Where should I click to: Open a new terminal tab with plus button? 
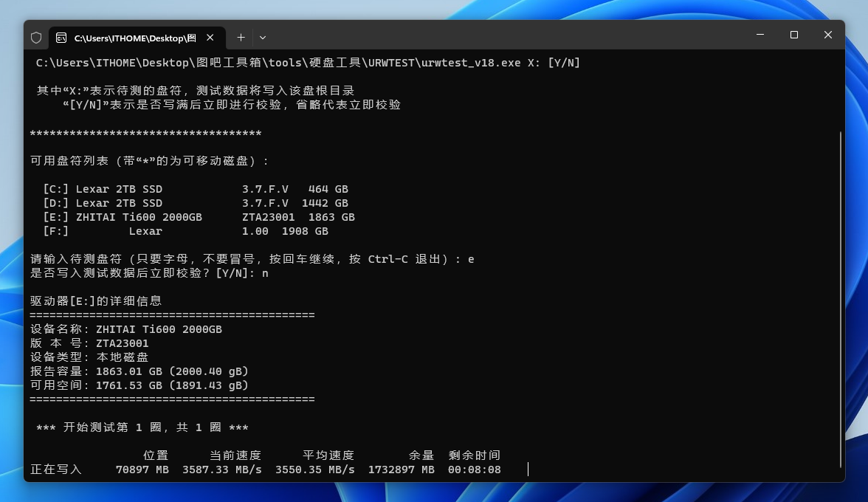tap(241, 37)
